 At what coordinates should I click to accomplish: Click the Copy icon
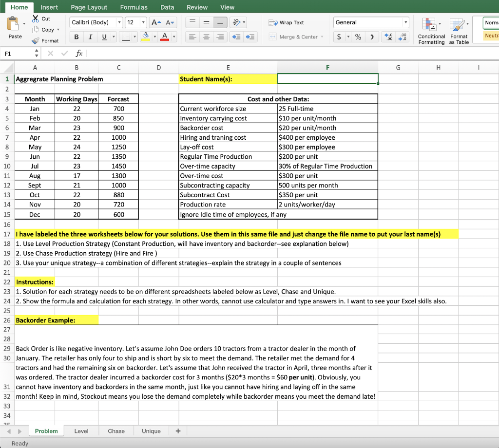point(36,30)
